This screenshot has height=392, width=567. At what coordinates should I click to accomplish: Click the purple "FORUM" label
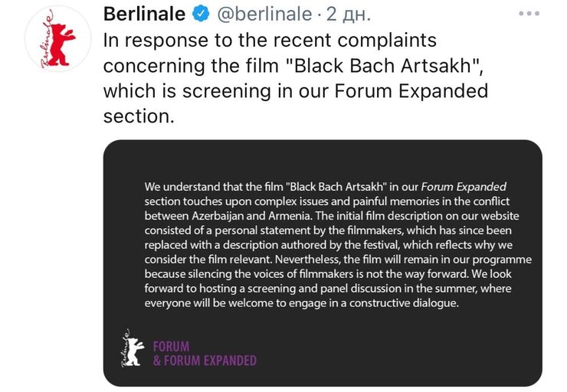[x=171, y=346]
